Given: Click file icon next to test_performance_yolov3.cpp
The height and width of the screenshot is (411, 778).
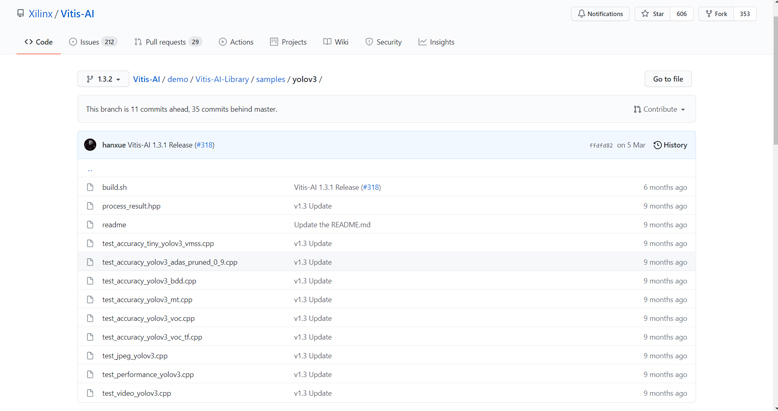Looking at the screenshot, I should pos(90,374).
